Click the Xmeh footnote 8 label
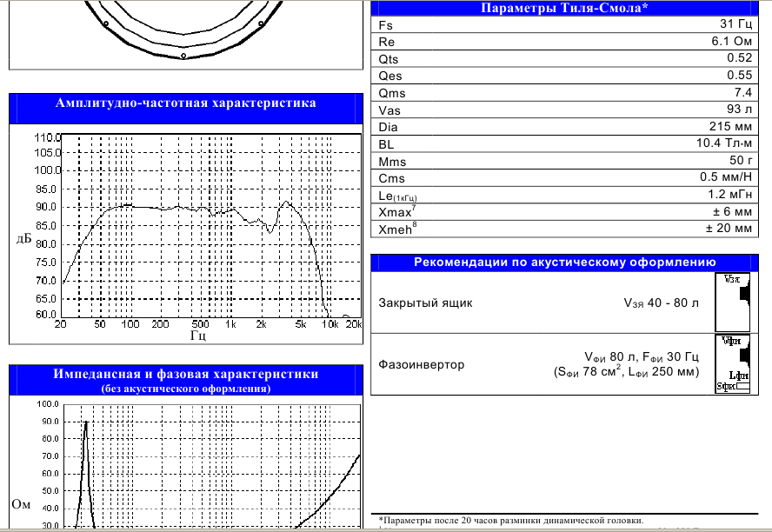This screenshot has height=532, width=772. pos(396,229)
